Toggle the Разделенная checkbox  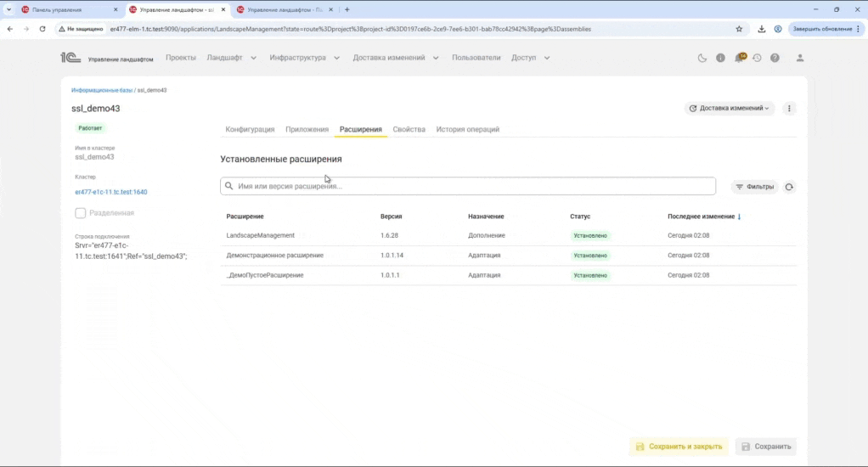81,213
